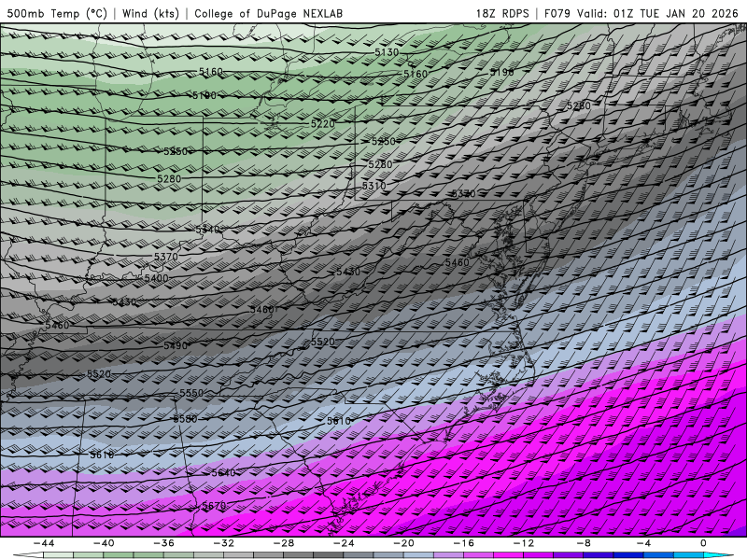
Task: Click the 5670 height contour label
Action: pyautogui.click(x=214, y=506)
